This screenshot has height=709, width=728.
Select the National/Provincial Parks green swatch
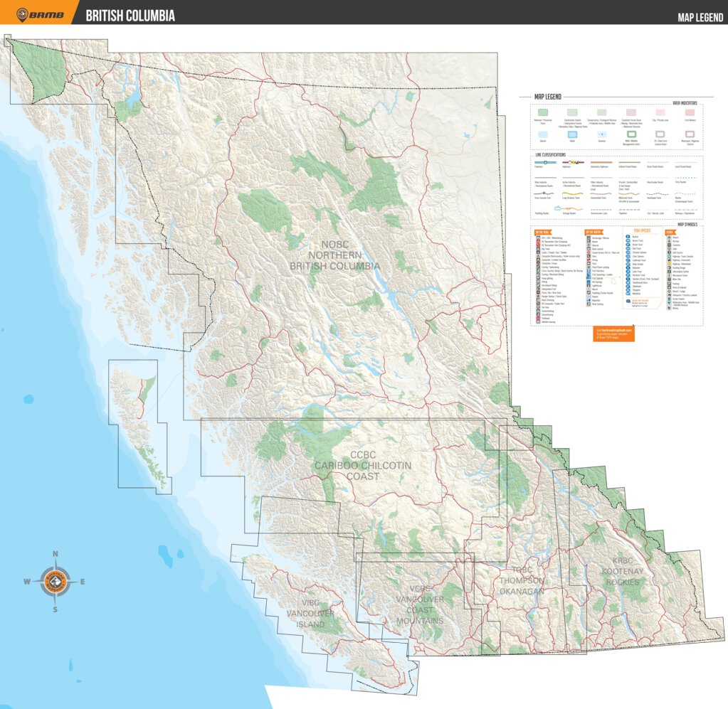(x=544, y=112)
